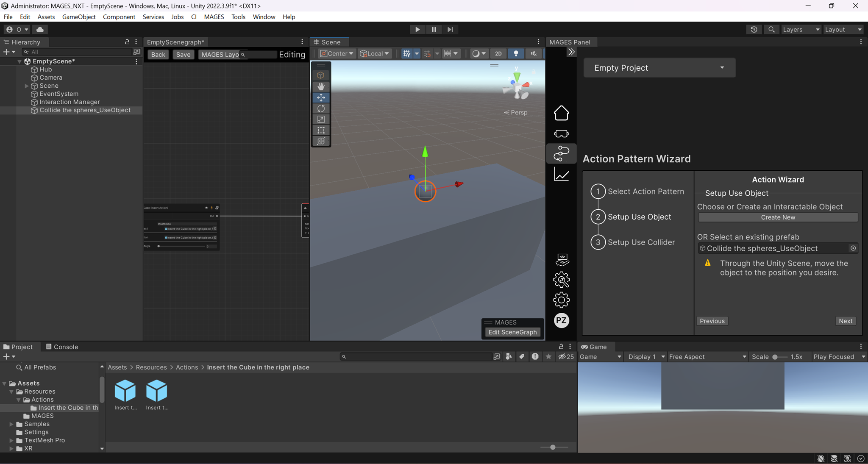Open the Layers dropdown
This screenshot has width=868, height=464.
801,29
